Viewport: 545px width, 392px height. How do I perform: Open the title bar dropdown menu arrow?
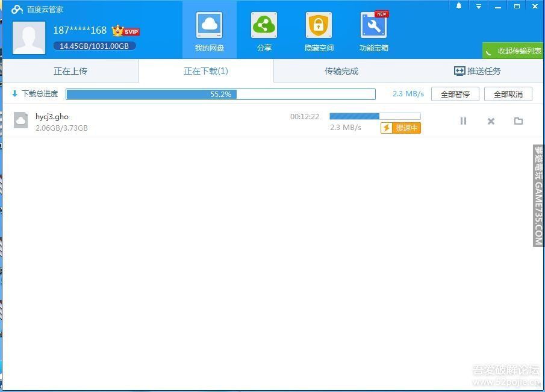[x=479, y=6]
